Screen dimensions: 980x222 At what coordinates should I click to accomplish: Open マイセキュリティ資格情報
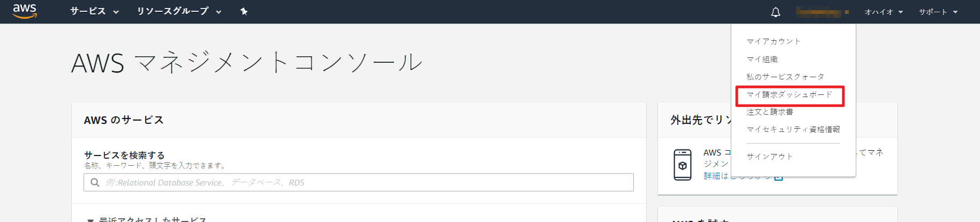click(x=793, y=129)
